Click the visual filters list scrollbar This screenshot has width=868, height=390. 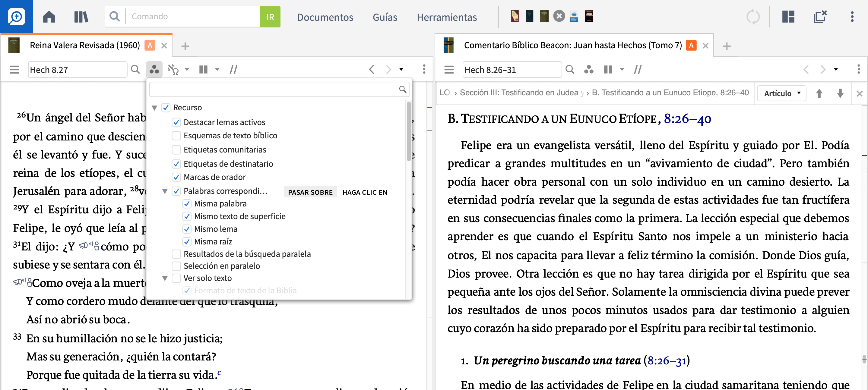pos(409,131)
